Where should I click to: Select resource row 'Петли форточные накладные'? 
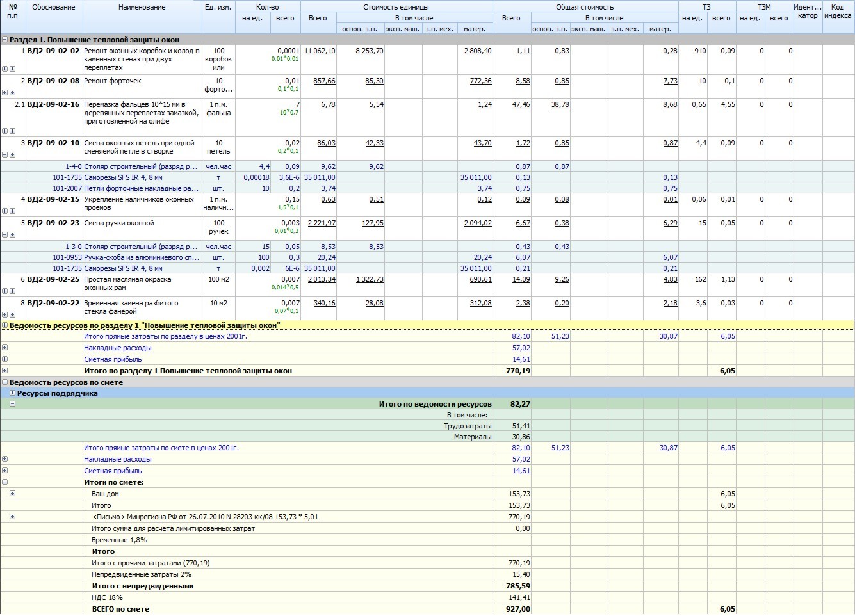pyautogui.click(x=141, y=189)
